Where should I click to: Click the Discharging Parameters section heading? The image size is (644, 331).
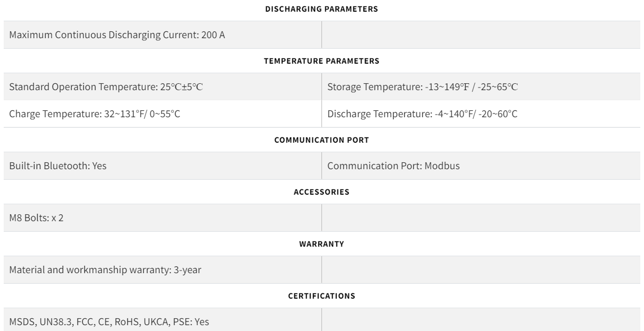tap(321, 9)
